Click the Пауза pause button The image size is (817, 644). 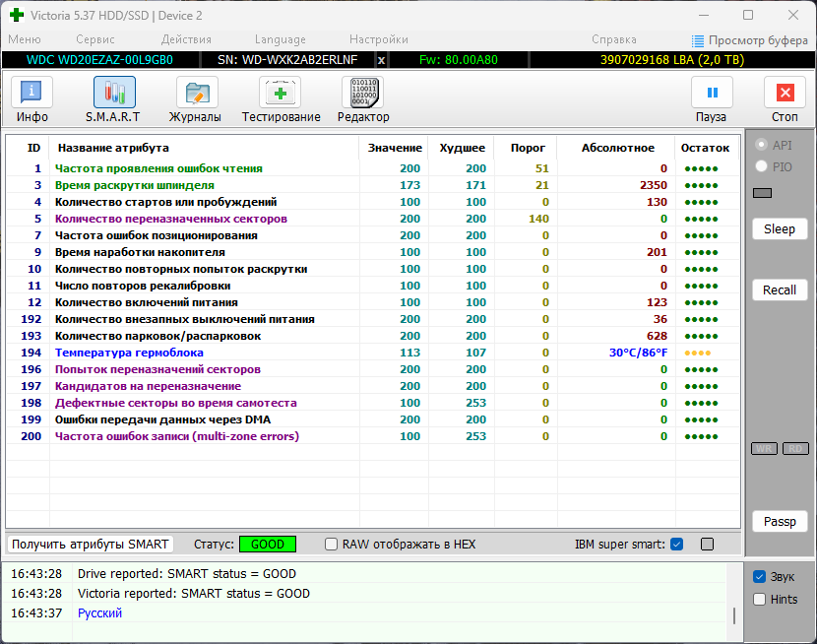pos(712,93)
